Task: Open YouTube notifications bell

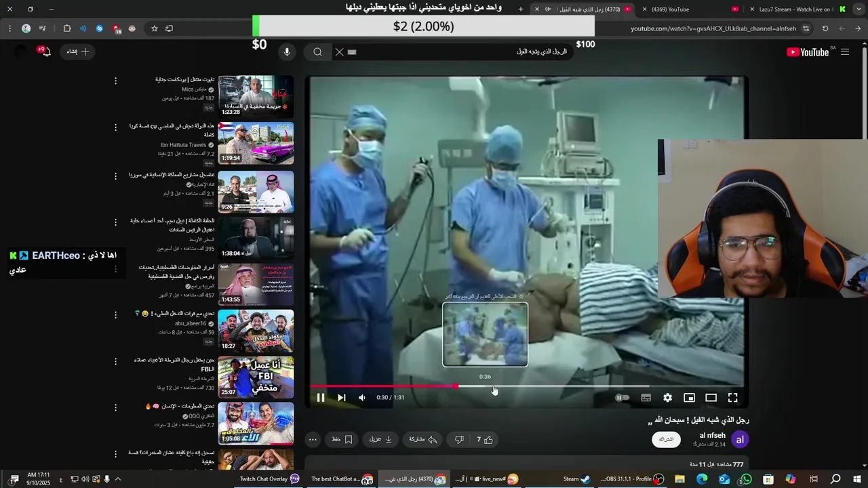Action: pos(45,52)
